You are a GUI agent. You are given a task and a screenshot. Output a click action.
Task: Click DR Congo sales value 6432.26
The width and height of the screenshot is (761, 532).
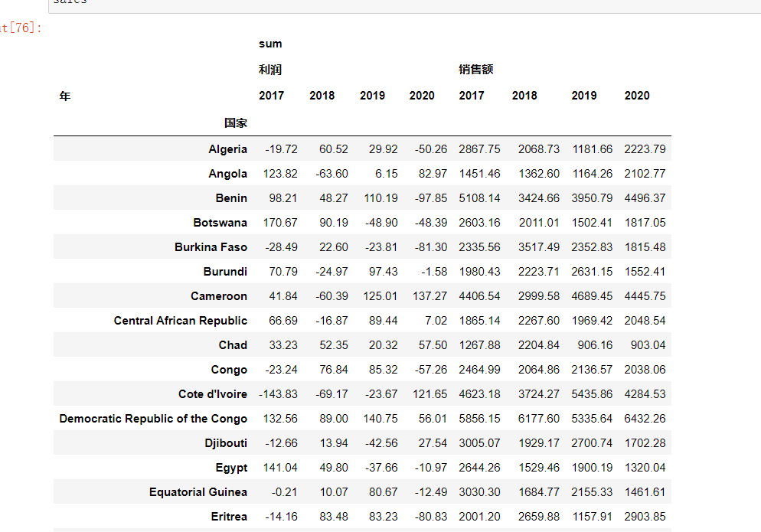645,419
